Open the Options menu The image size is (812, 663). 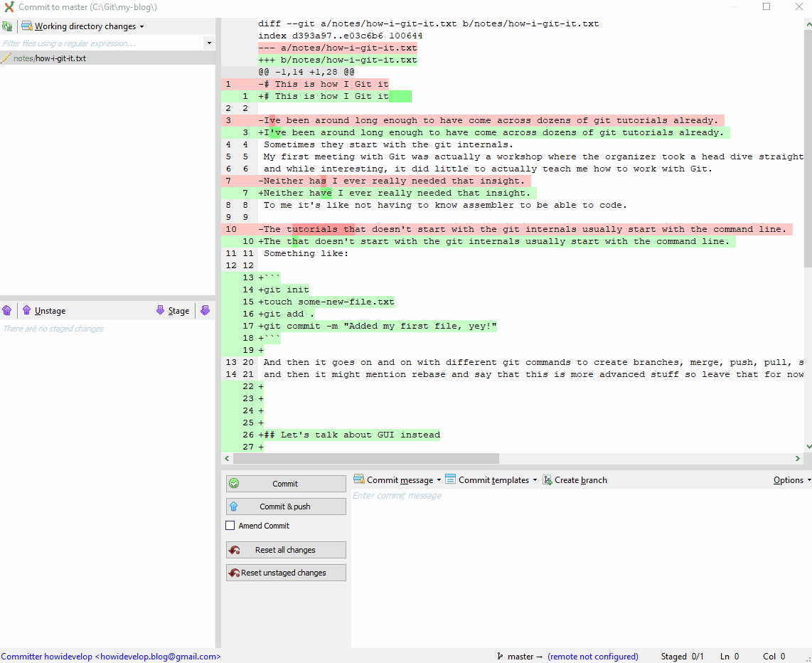click(791, 479)
